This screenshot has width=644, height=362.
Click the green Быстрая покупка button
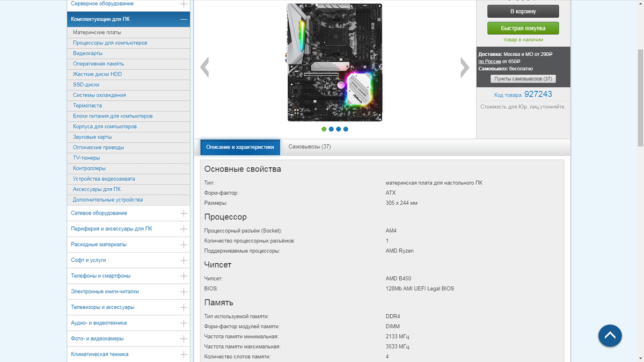pos(523,28)
